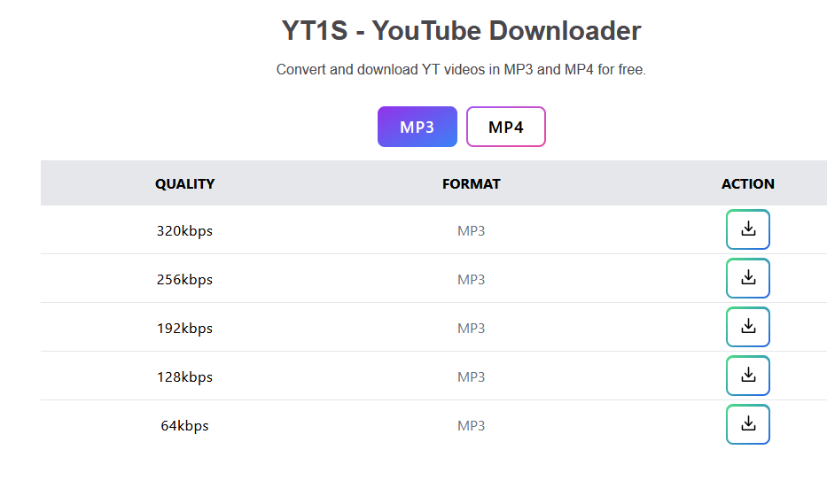The height and width of the screenshot is (504, 827).
Task: Click the FORMAT column header
Action: click(x=471, y=183)
